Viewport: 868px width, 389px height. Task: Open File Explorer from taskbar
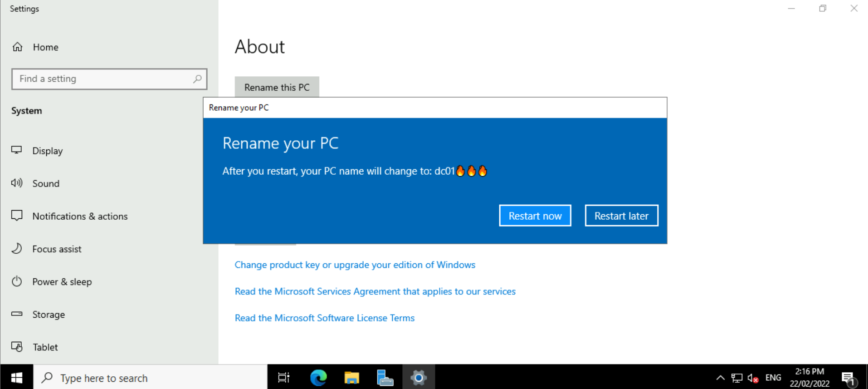pos(351,377)
